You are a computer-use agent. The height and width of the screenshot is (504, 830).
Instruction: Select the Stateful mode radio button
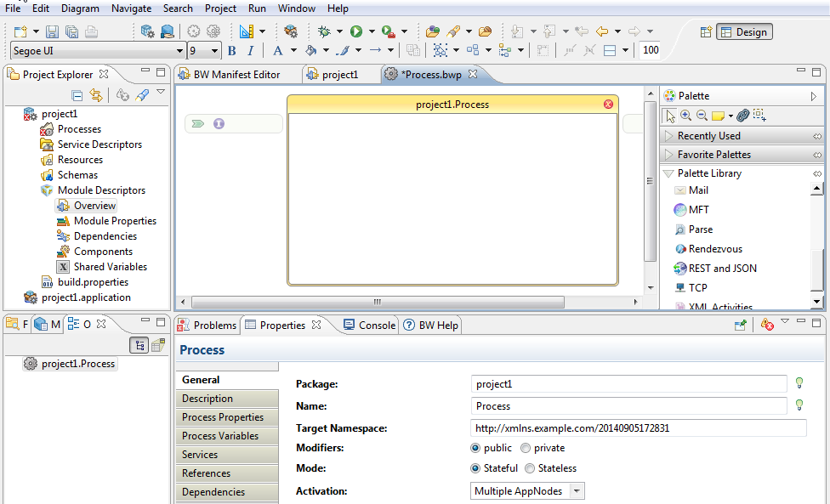475,468
